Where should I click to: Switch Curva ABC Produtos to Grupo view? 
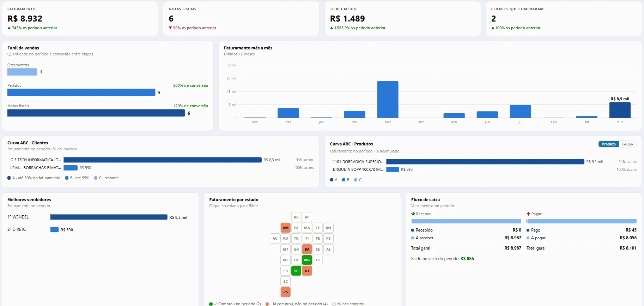pos(627,144)
